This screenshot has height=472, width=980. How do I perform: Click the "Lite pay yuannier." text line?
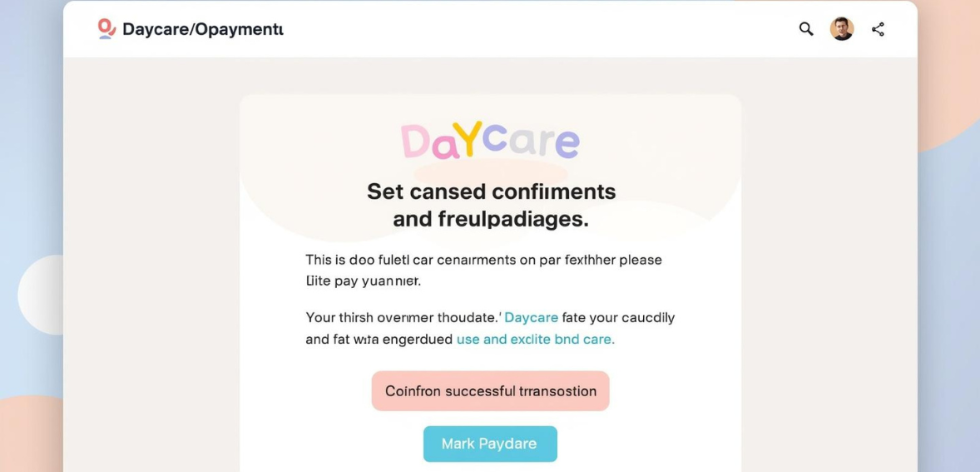tap(363, 281)
